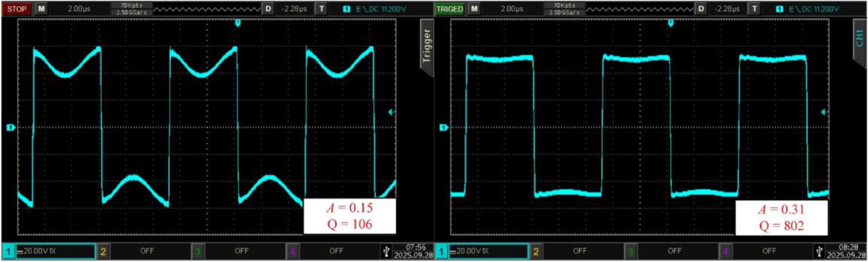Click channel 3 OFF label on TRIGED screen
Image resolution: width=868 pixels, height=262 pixels.
(x=675, y=251)
